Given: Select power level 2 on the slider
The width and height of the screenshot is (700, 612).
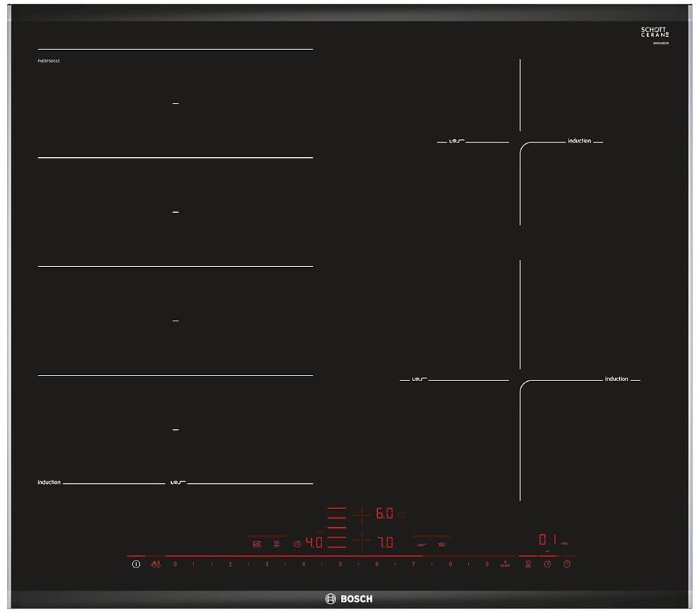Looking at the screenshot, I should (230, 564).
